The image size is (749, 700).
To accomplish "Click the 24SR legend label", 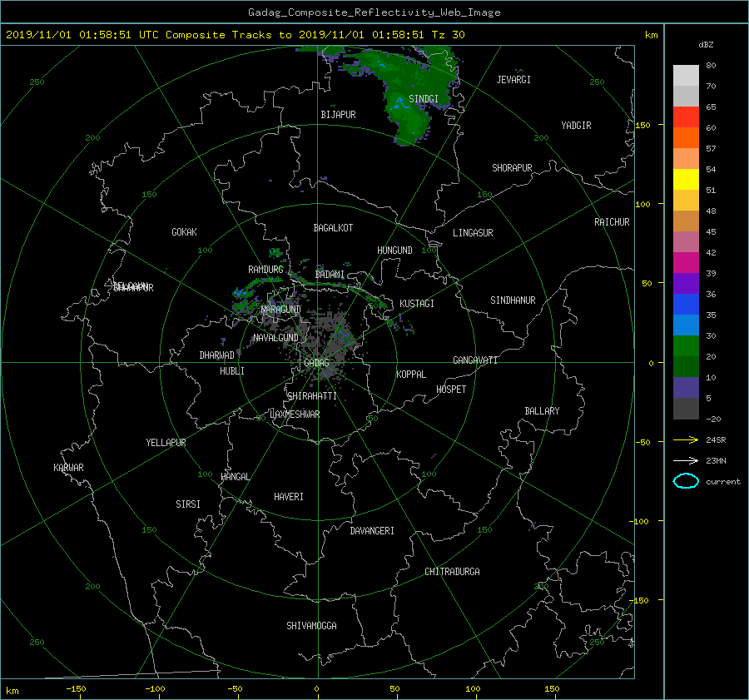I will pyautogui.click(x=716, y=440).
